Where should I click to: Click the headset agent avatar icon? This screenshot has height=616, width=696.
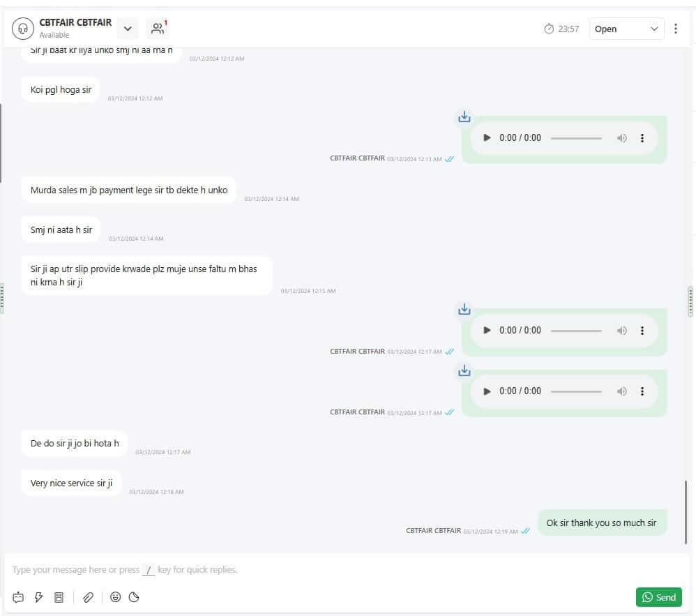(22, 29)
